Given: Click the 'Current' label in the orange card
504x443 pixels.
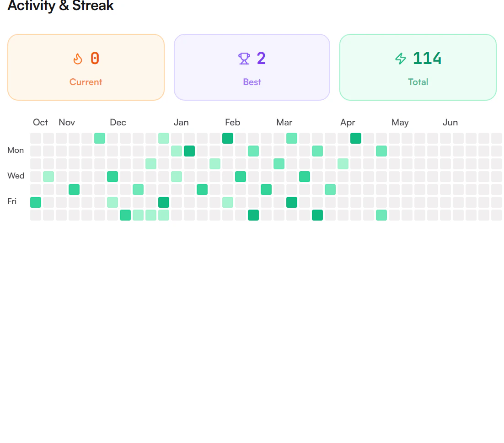Looking at the screenshot, I should (x=86, y=82).
